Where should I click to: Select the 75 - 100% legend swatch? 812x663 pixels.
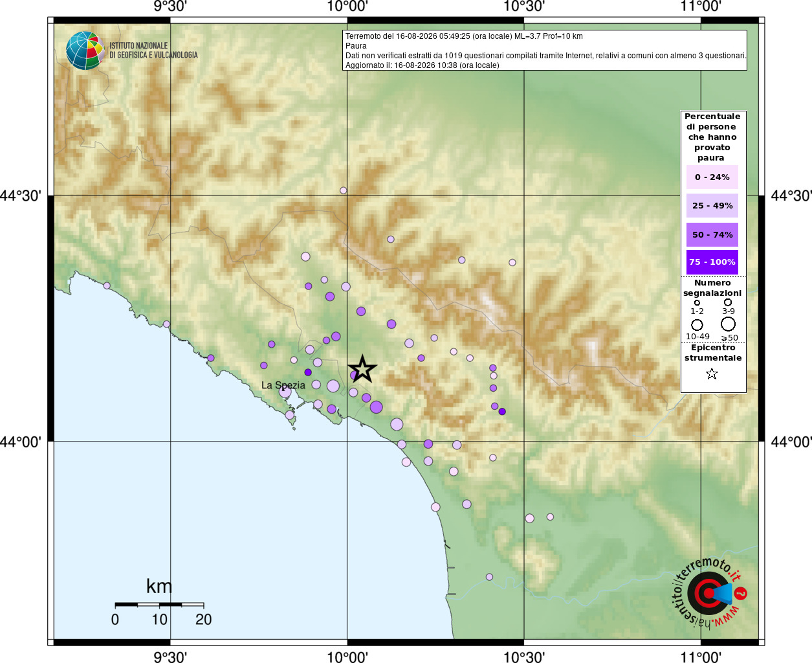point(712,262)
